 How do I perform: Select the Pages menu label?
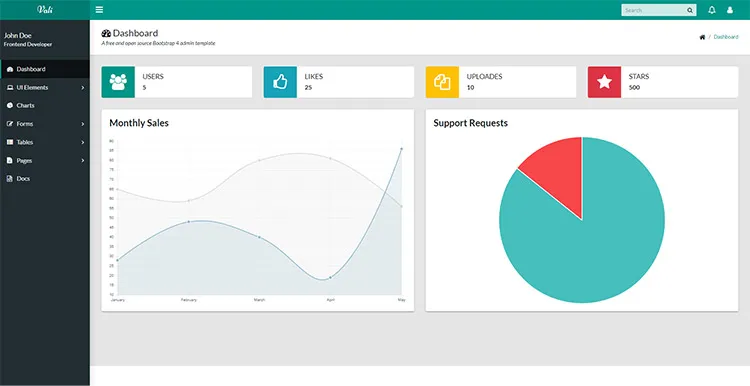point(24,161)
